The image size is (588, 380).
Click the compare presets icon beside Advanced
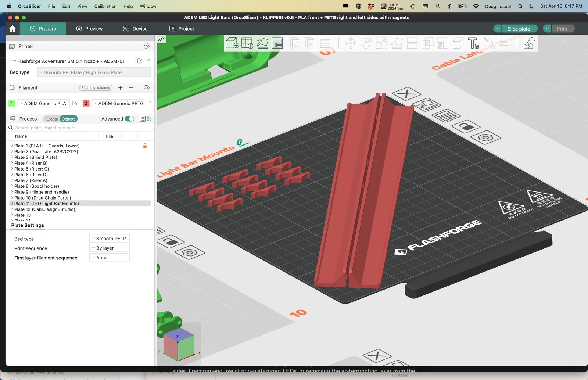[149, 119]
